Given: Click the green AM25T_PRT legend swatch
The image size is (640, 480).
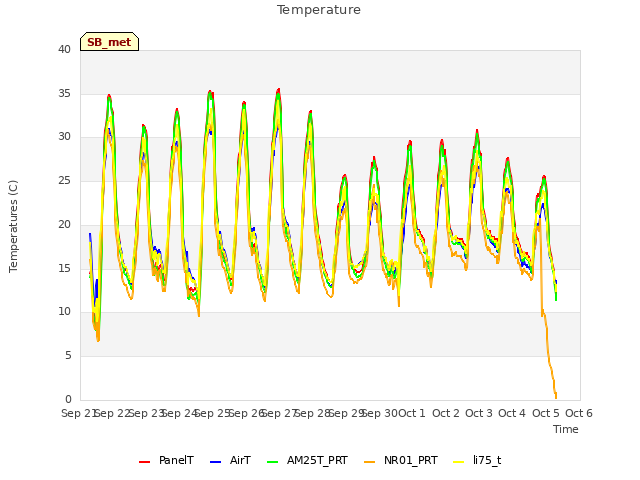Looking at the screenshot, I should pos(273,462).
